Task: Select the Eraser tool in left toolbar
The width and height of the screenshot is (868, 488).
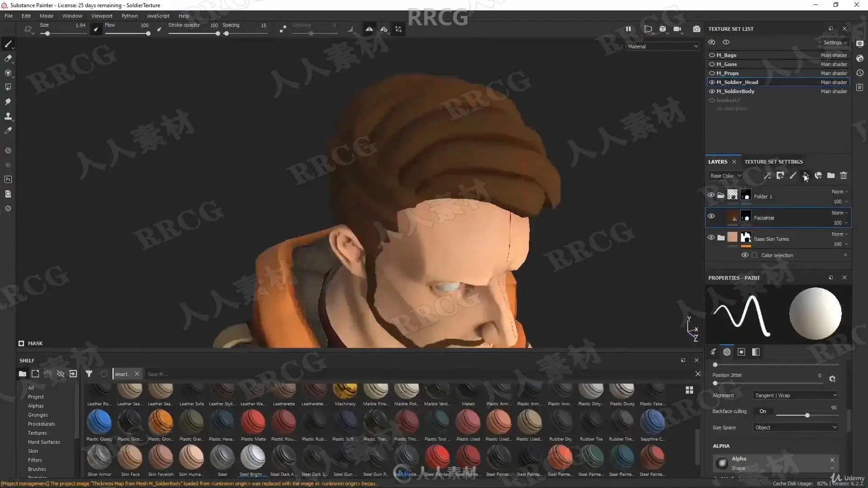Action: point(8,58)
